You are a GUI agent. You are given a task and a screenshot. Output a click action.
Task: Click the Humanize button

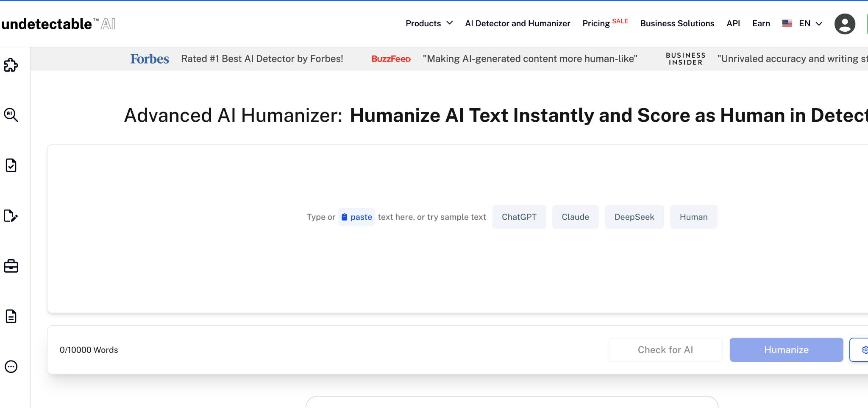tap(786, 349)
